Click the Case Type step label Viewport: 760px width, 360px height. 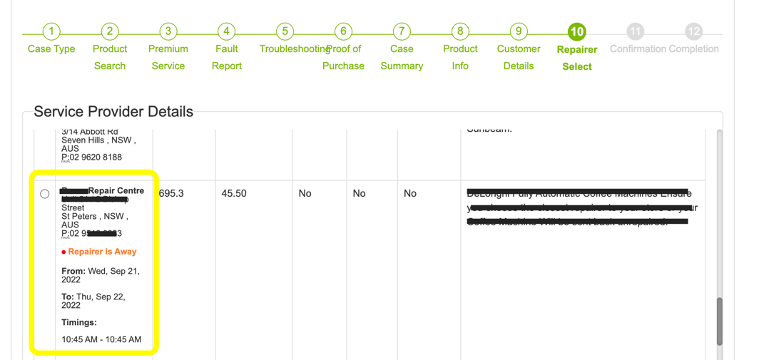click(x=51, y=49)
